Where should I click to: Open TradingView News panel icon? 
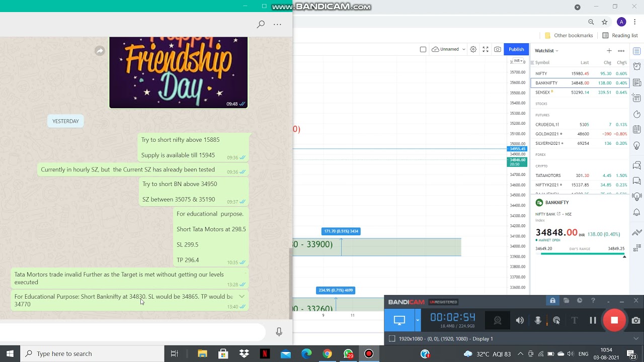click(x=637, y=82)
